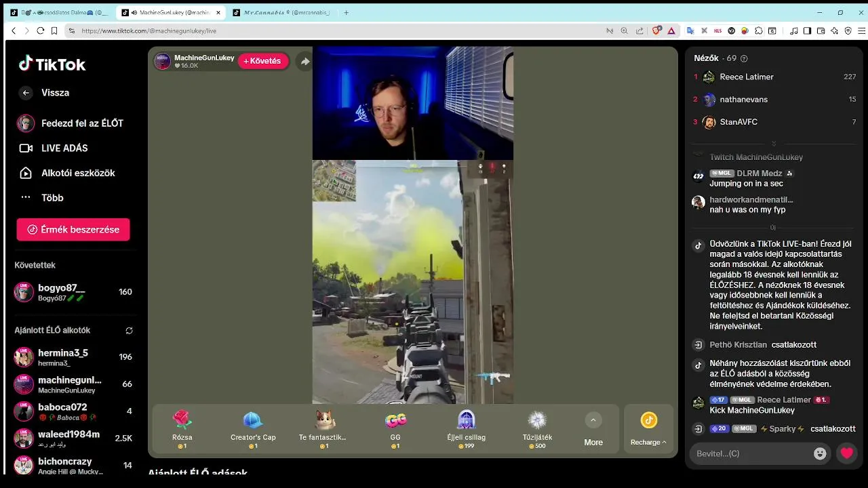Viewport: 868px width, 488px height.
Task: Bookmark this page
Action: (x=54, y=31)
